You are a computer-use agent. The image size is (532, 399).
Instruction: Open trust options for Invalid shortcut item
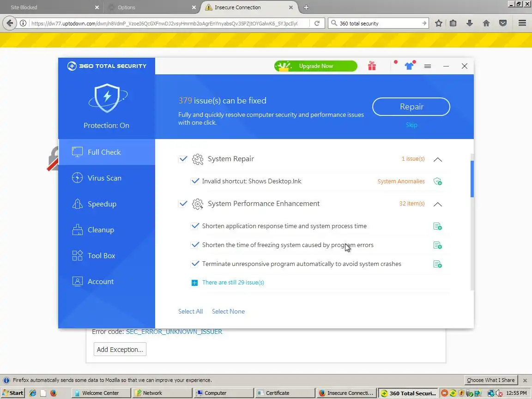(x=438, y=181)
